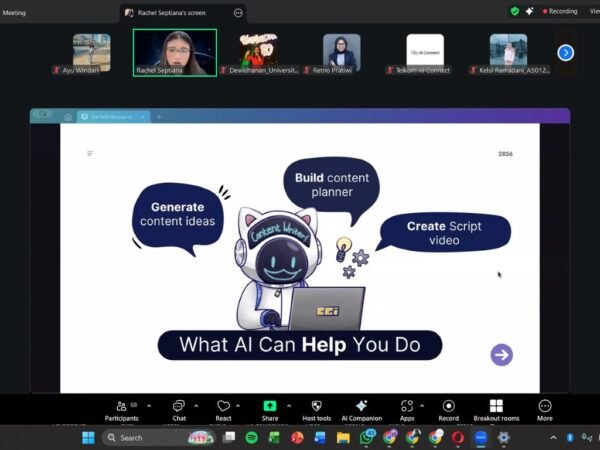Select Kelsi Ramadani's video thumbnail
Image resolution: width=600 pixels, height=450 pixels.
[x=509, y=53]
